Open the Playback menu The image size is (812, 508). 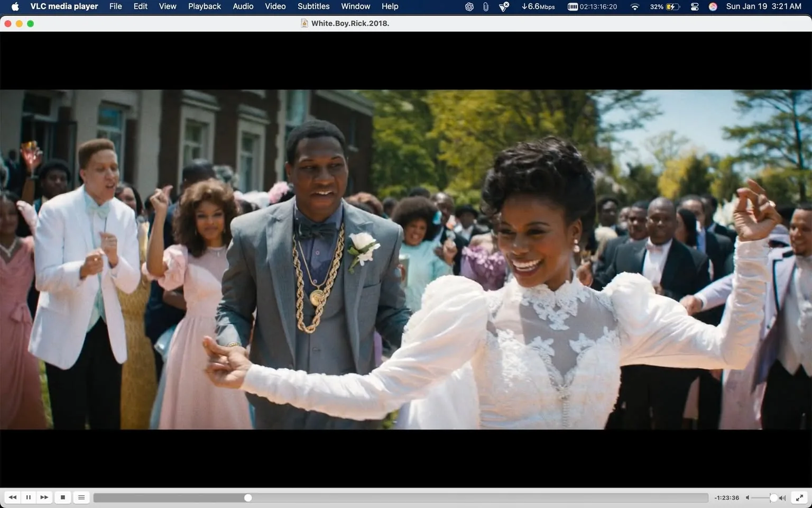tap(204, 6)
